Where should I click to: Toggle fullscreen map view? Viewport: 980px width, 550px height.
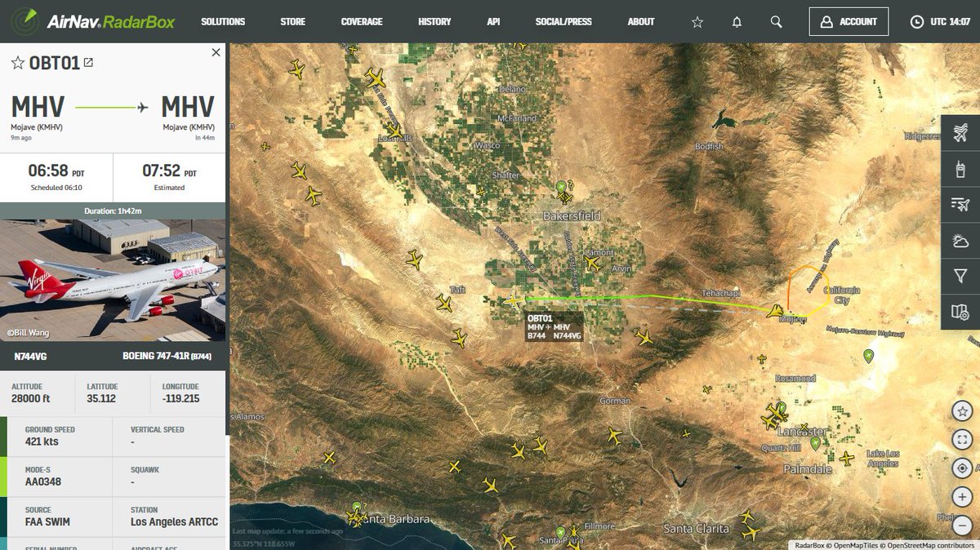(x=962, y=440)
